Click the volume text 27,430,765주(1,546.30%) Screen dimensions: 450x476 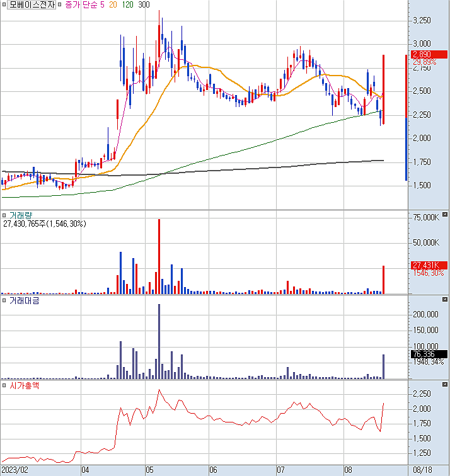45,224
